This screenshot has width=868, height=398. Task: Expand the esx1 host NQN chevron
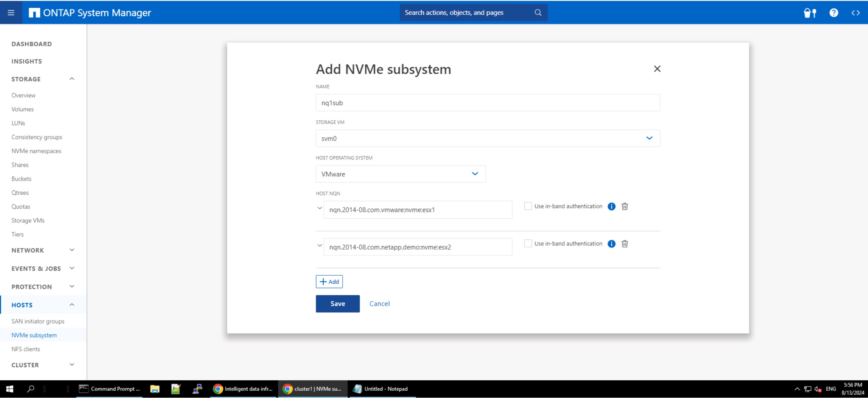tap(319, 208)
